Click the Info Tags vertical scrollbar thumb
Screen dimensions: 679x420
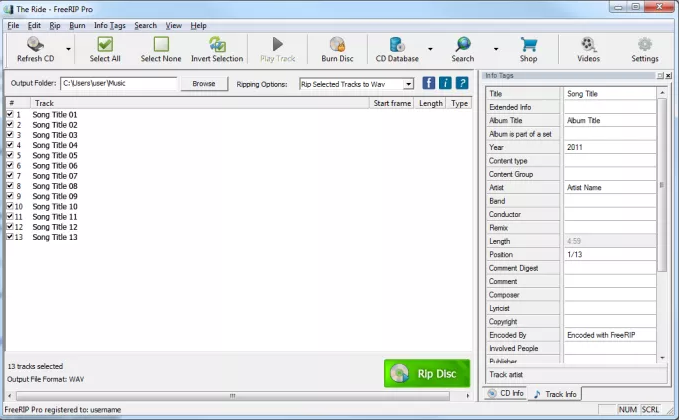click(x=662, y=185)
